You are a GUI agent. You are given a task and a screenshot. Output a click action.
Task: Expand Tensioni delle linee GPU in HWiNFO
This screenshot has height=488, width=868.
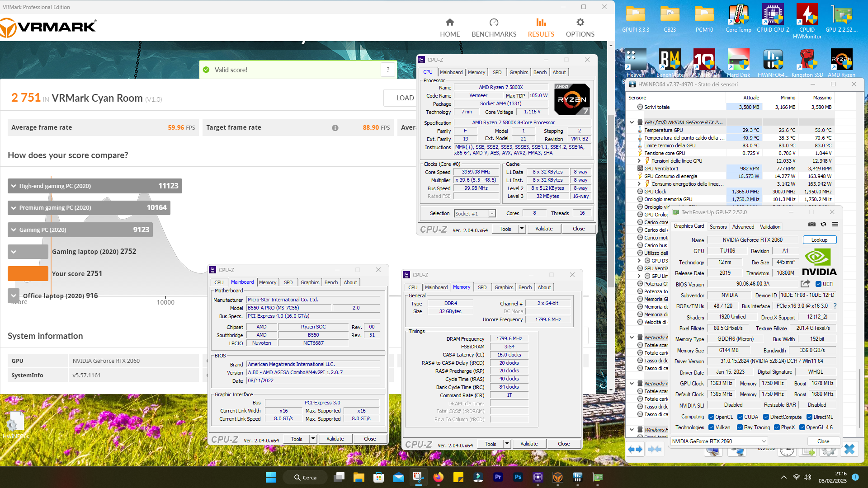click(x=639, y=161)
